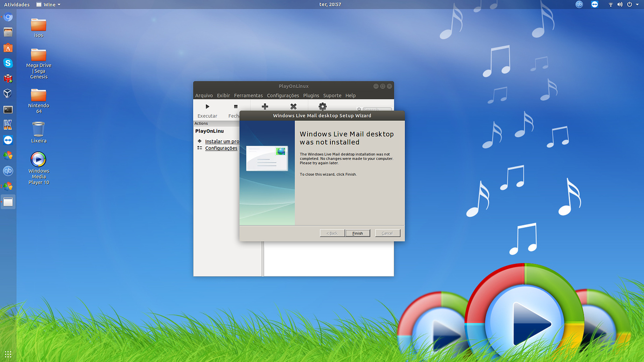The image size is (644, 362).
Task: Show applications grid at dock bottom
Action: point(8,354)
